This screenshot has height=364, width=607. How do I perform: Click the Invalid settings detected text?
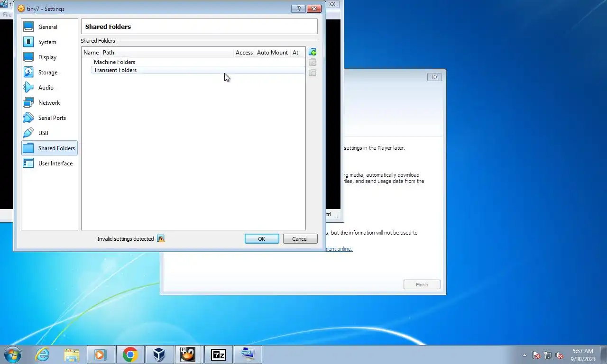click(x=126, y=239)
